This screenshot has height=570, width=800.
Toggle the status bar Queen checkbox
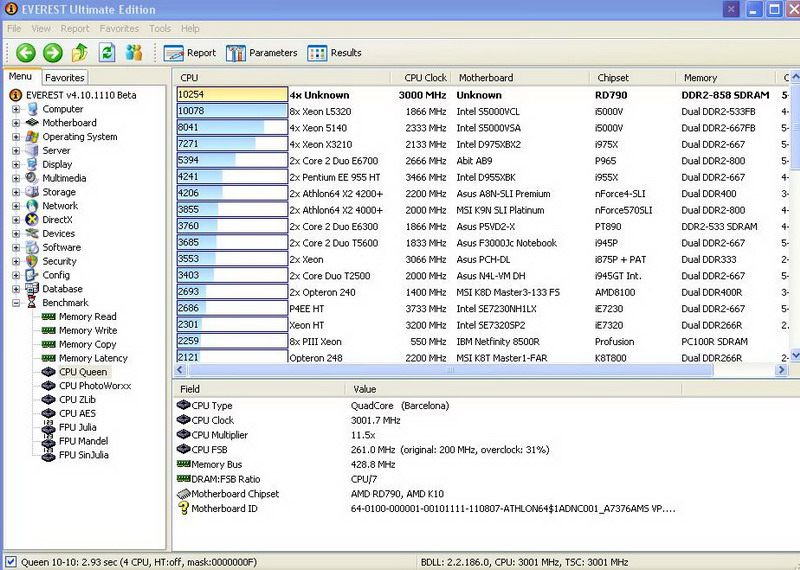point(10,561)
